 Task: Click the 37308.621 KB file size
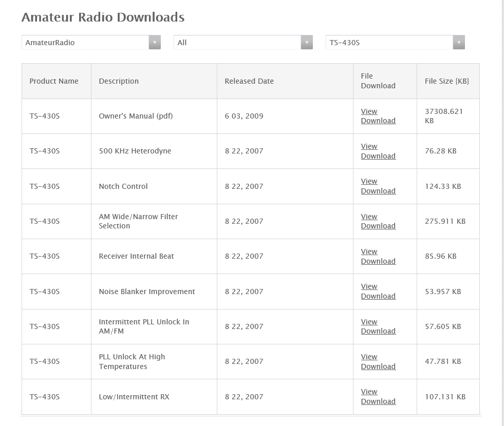(444, 116)
